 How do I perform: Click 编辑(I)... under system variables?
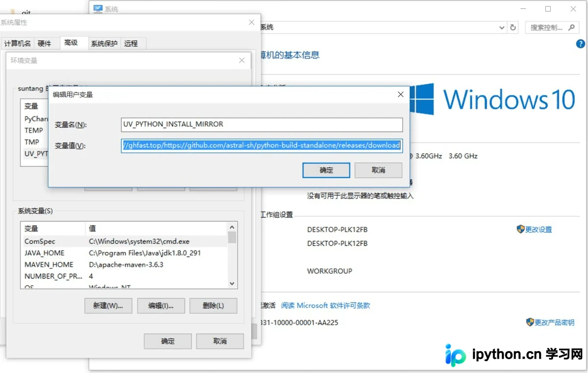click(x=161, y=305)
